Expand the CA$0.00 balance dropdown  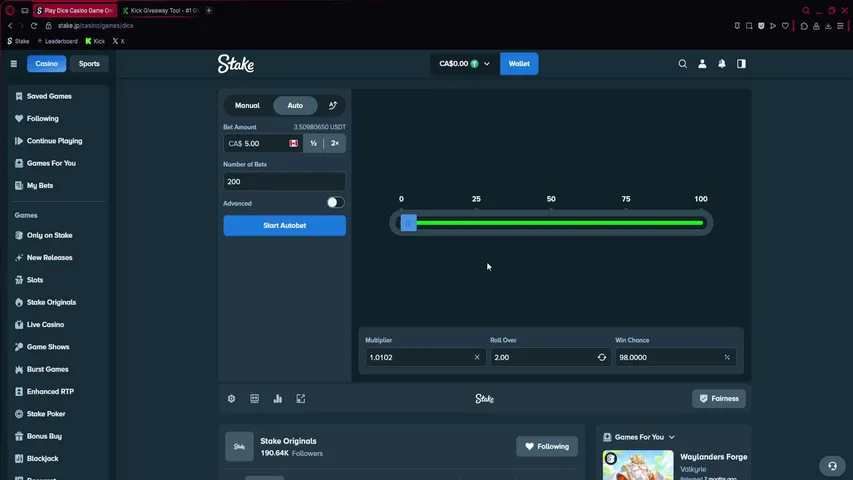464,64
